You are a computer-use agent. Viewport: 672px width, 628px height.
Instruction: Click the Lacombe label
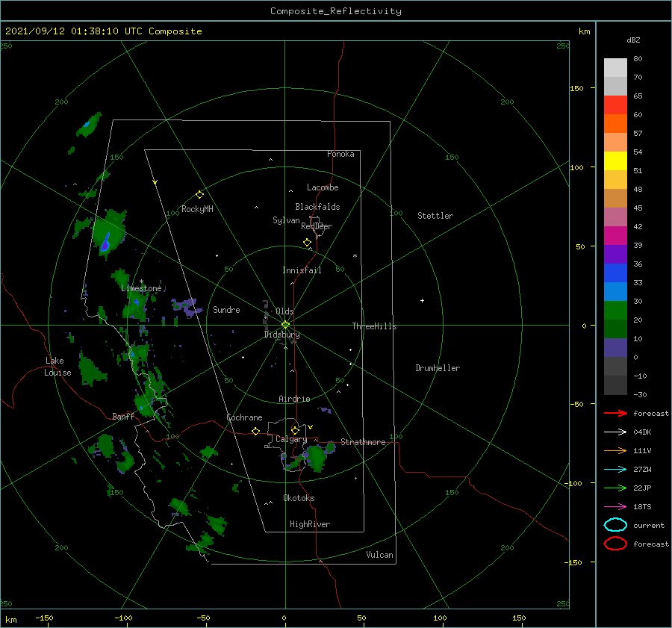click(x=323, y=187)
